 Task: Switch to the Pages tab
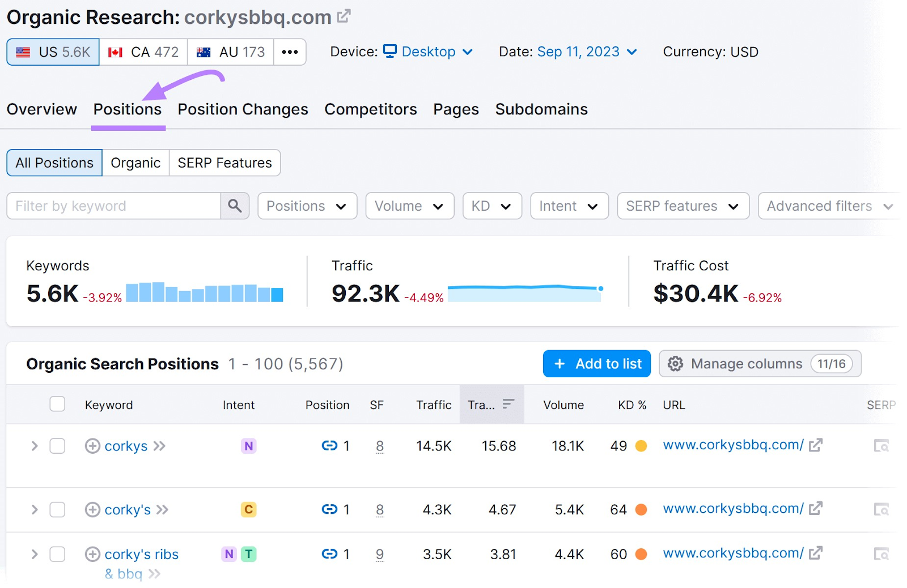pyautogui.click(x=456, y=109)
